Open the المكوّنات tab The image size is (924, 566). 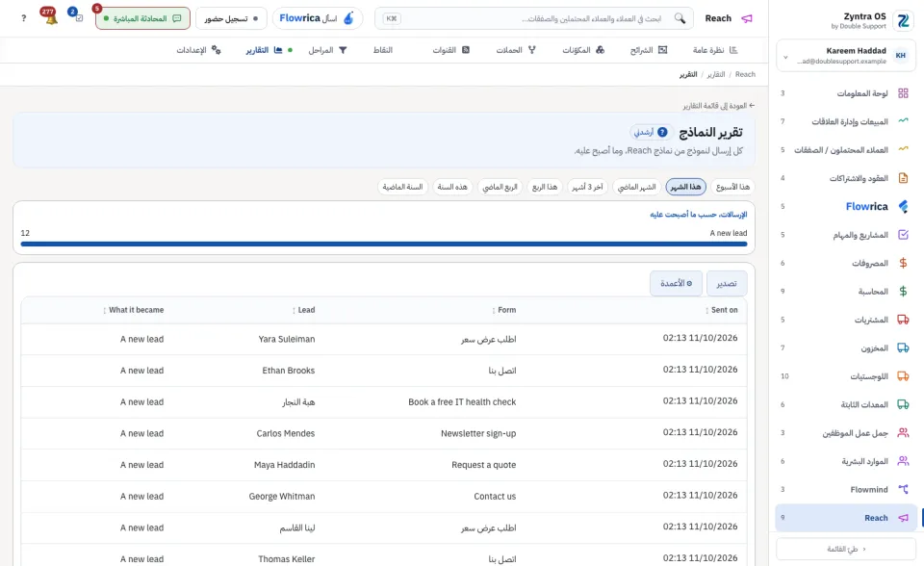[583, 50]
